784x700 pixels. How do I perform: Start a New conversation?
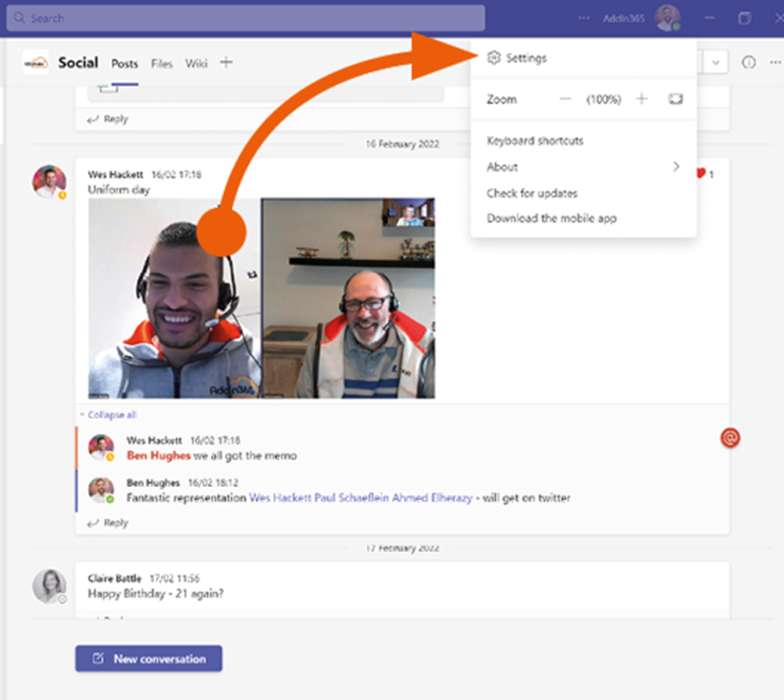[x=148, y=658]
